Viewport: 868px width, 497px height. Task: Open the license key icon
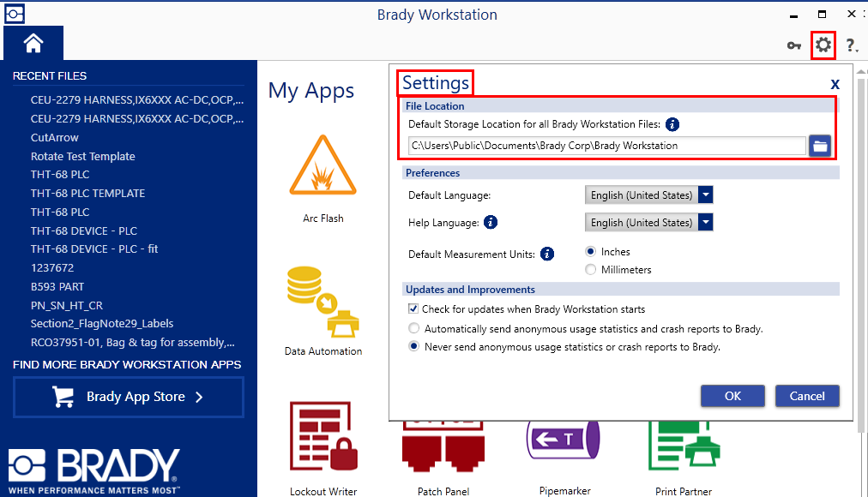[x=794, y=45]
